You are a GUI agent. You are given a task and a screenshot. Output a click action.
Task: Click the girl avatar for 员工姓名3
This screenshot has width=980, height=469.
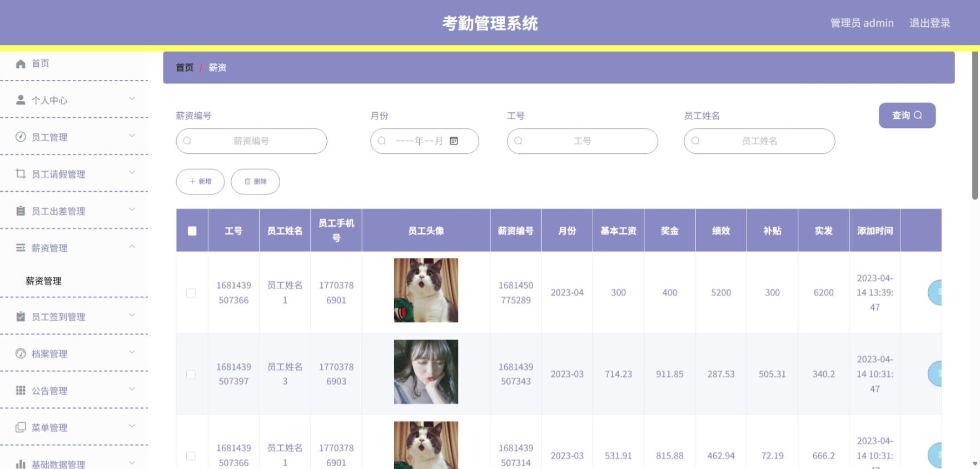pyautogui.click(x=426, y=372)
